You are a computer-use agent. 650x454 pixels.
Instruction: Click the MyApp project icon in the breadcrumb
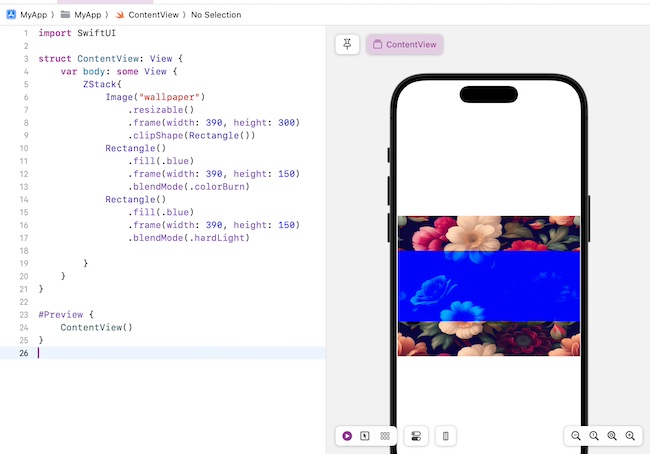click(x=11, y=15)
